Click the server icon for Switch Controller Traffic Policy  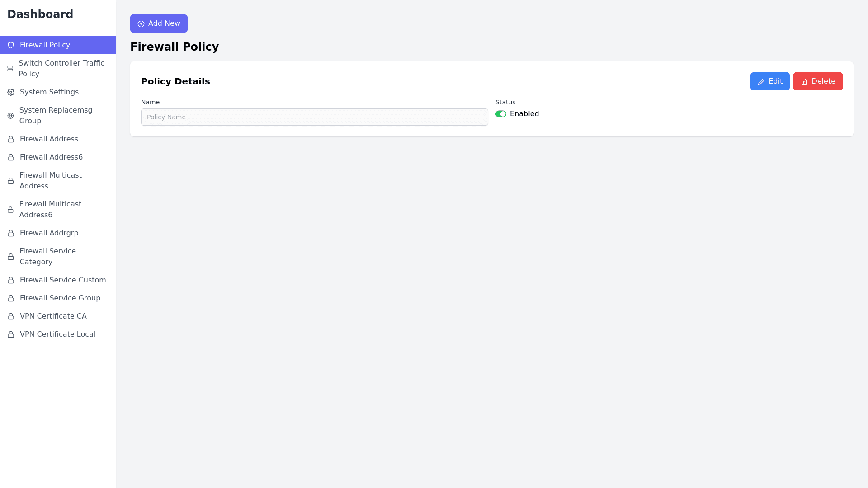pyautogui.click(x=10, y=69)
